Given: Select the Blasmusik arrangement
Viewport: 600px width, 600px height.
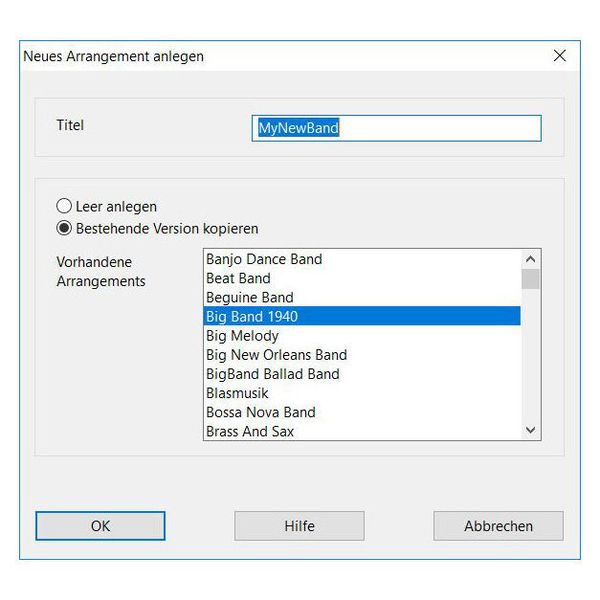Looking at the screenshot, I should point(237,393).
